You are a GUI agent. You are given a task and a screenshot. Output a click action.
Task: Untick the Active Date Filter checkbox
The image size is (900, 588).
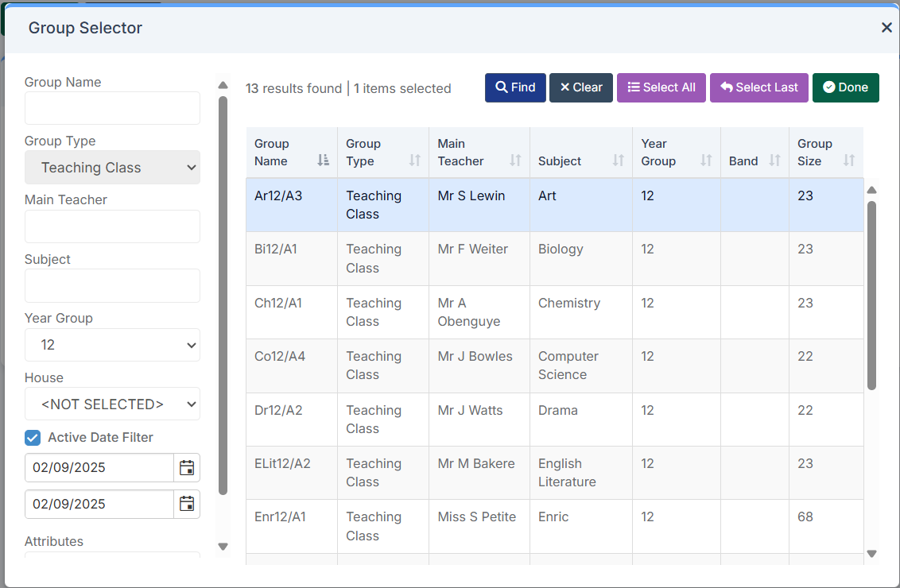coord(33,438)
